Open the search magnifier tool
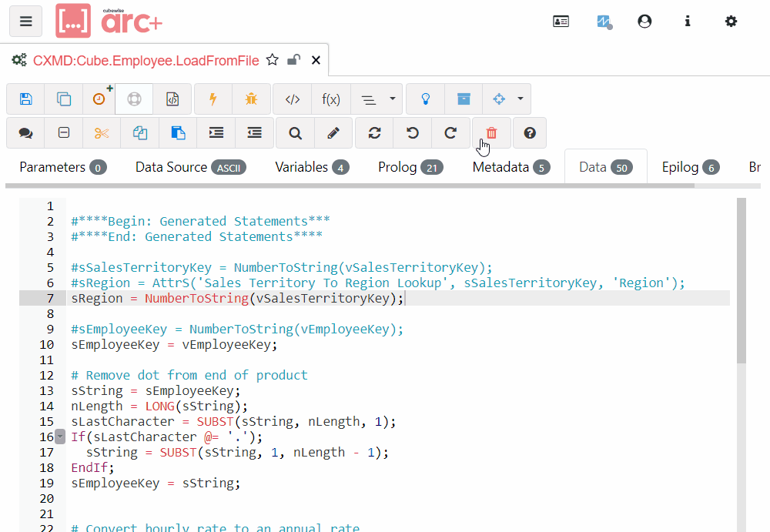The image size is (770, 532). point(295,132)
